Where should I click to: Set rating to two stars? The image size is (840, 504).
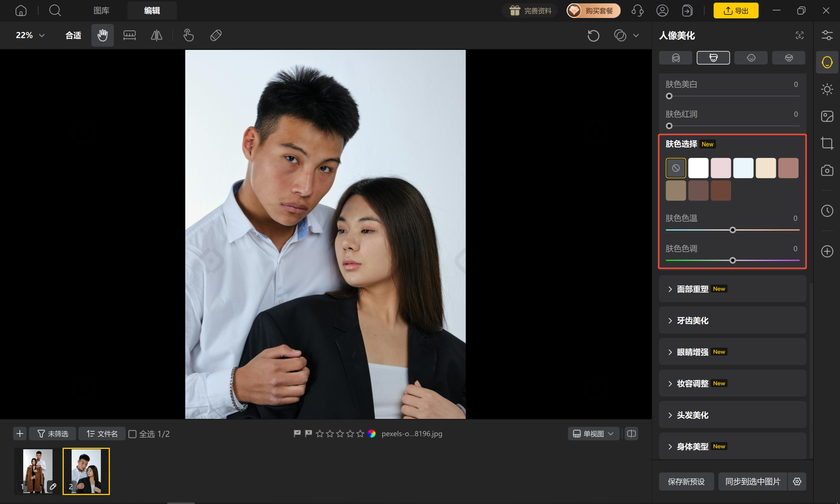(330, 433)
